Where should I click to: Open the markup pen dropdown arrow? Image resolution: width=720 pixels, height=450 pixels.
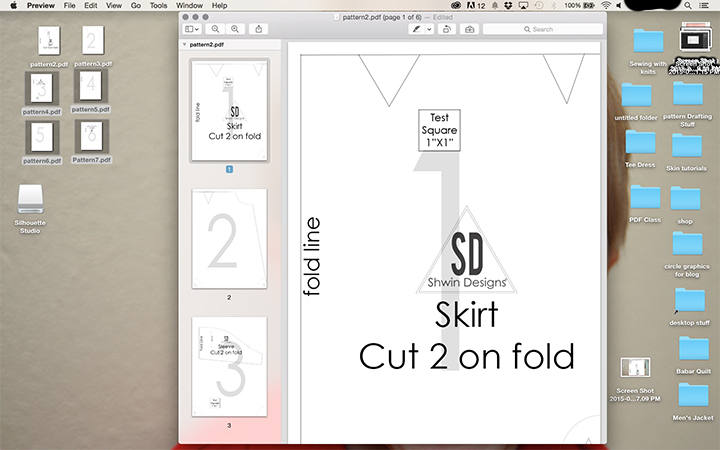[x=429, y=29]
